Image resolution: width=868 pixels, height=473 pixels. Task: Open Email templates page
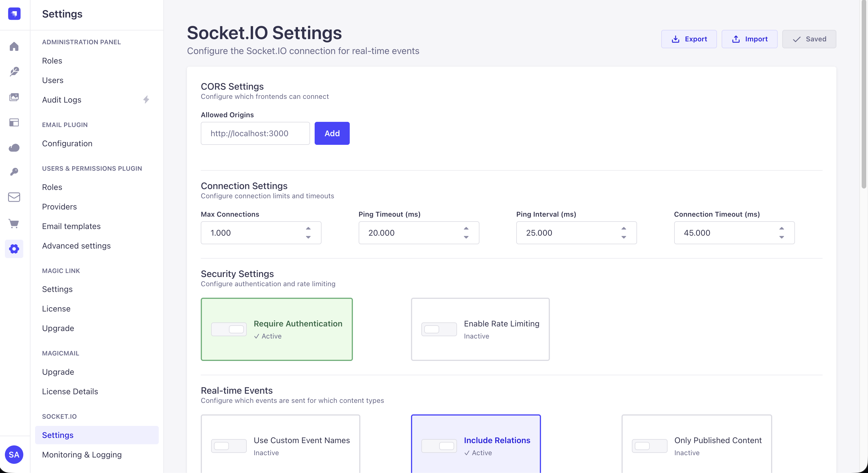click(x=97, y=226)
